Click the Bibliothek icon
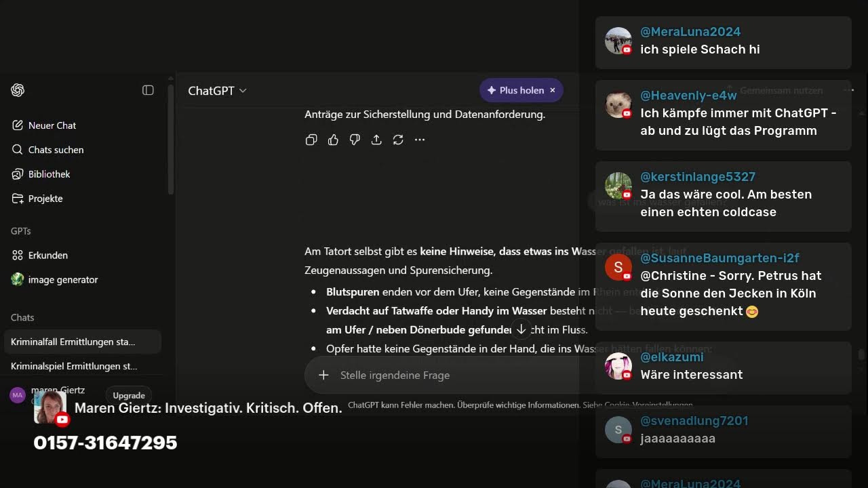 click(18, 174)
